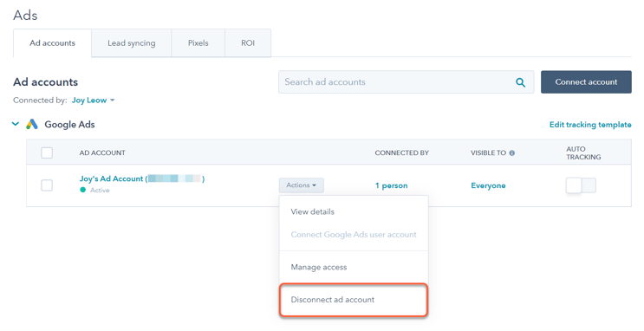The height and width of the screenshot is (331, 644).
Task: Check the select-all ad accounts checkbox
Action: (x=47, y=153)
